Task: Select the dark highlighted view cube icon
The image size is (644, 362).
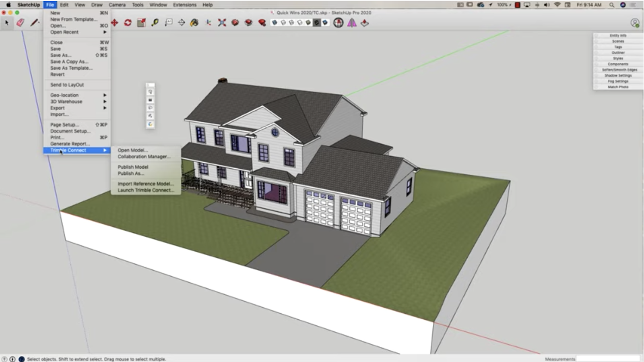Action: 317,23
